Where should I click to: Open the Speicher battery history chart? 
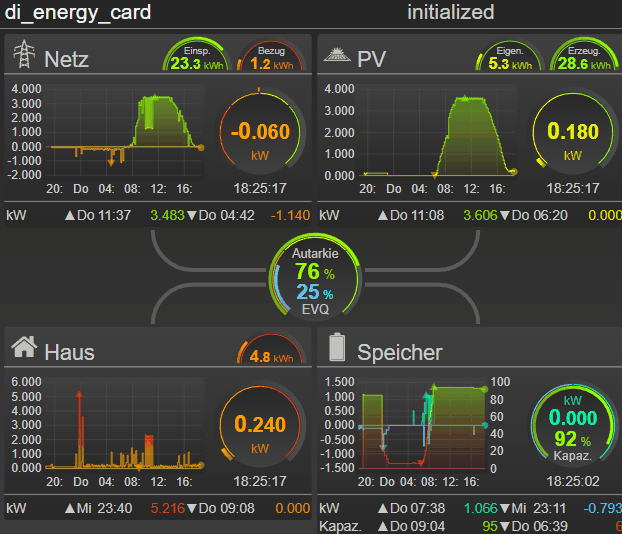(x=420, y=425)
